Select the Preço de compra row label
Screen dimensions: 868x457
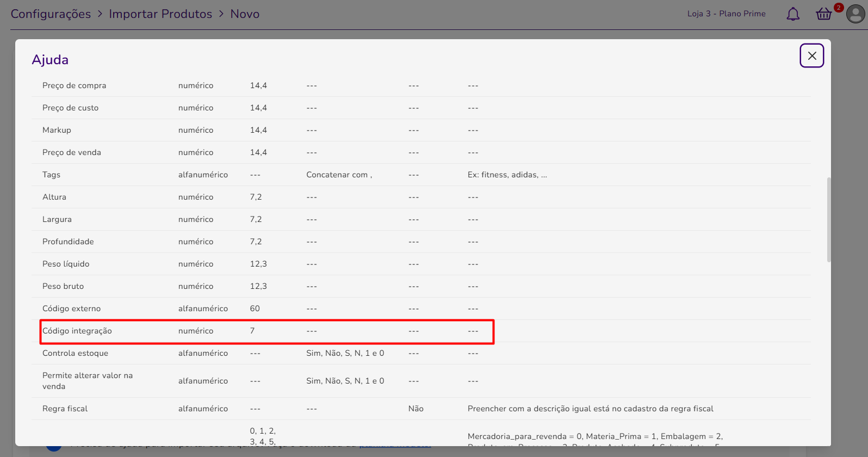(x=75, y=85)
